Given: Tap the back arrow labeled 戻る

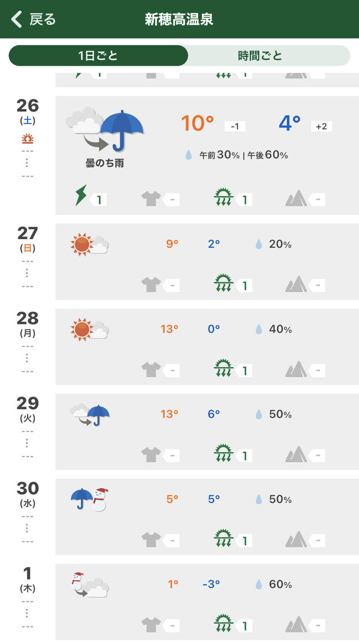Looking at the screenshot, I should click(x=34, y=19).
